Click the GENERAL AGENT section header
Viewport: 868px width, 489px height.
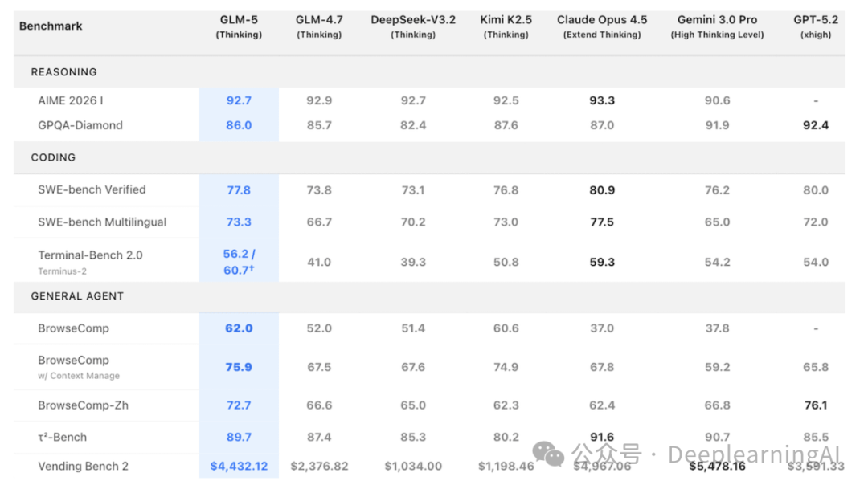coord(77,296)
